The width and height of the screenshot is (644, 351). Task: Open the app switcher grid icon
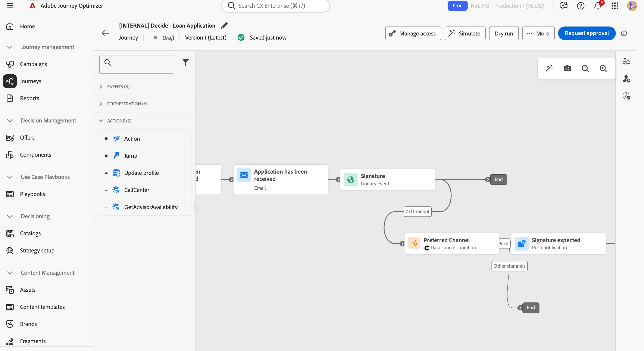click(x=615, y=6)
